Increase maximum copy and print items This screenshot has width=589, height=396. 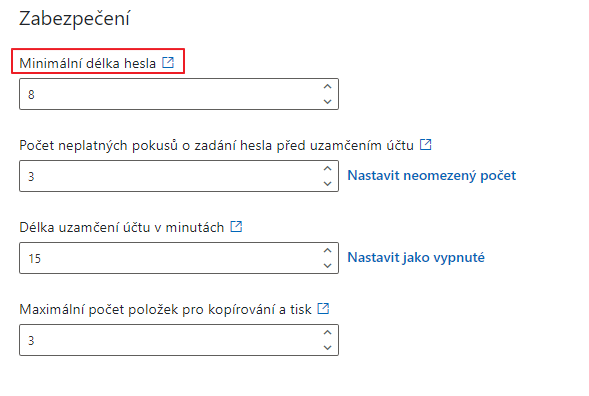point(328,333)
